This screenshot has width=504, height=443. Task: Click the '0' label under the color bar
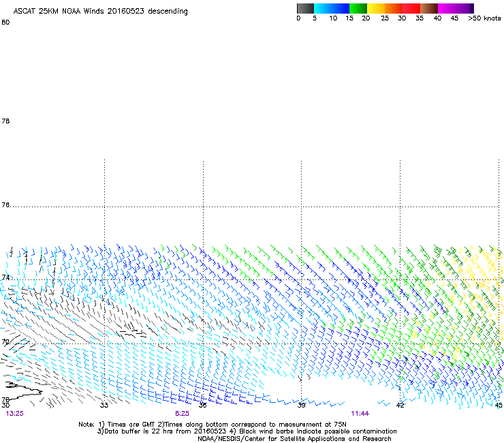tap(298, 18)
